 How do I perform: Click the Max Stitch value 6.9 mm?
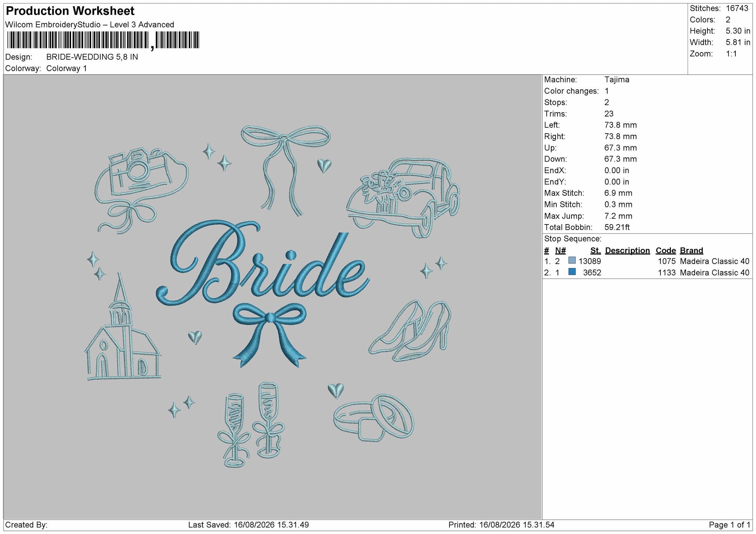tap(618, 193)
